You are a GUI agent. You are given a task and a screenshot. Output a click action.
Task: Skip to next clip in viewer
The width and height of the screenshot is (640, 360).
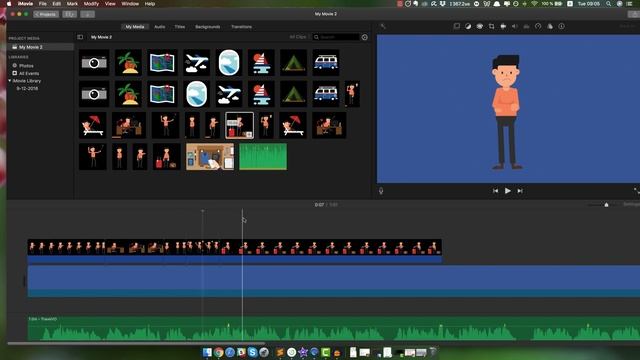pyautogui.click(x=520, y=191)
